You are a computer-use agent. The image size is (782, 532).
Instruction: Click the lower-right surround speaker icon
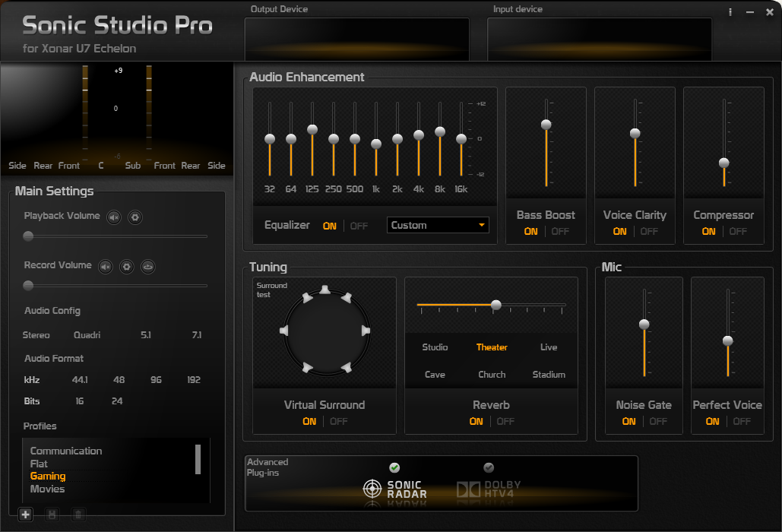click(346, 368)
